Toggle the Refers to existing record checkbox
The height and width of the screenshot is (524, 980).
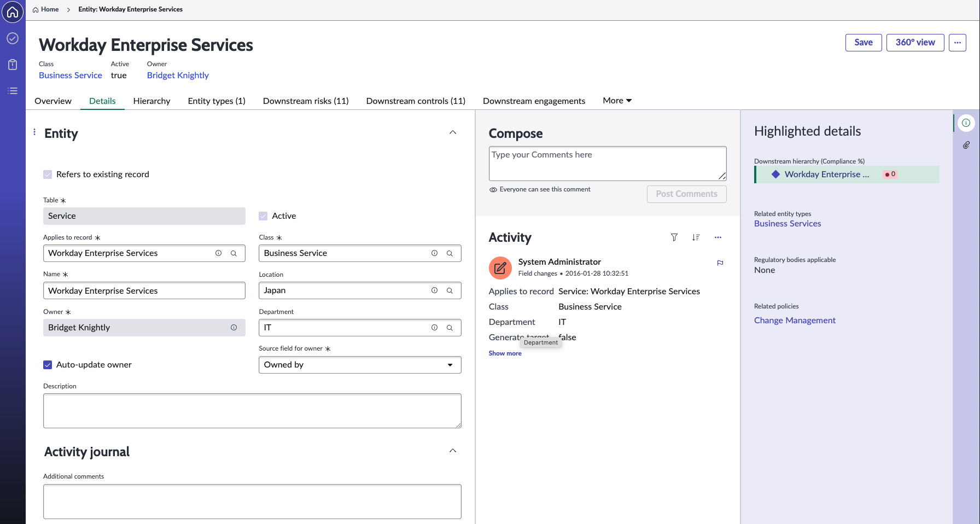pyautogui.click(x=48, y=174)
